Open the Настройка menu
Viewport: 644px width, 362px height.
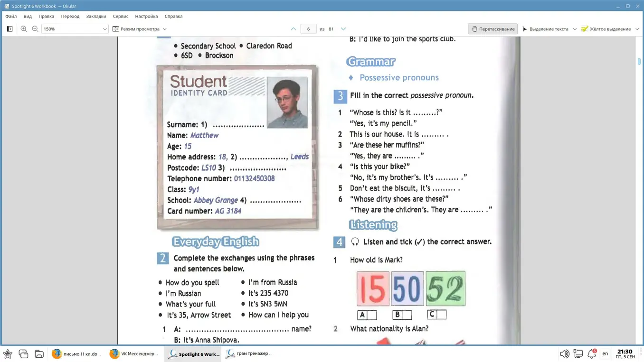[146, 16]
